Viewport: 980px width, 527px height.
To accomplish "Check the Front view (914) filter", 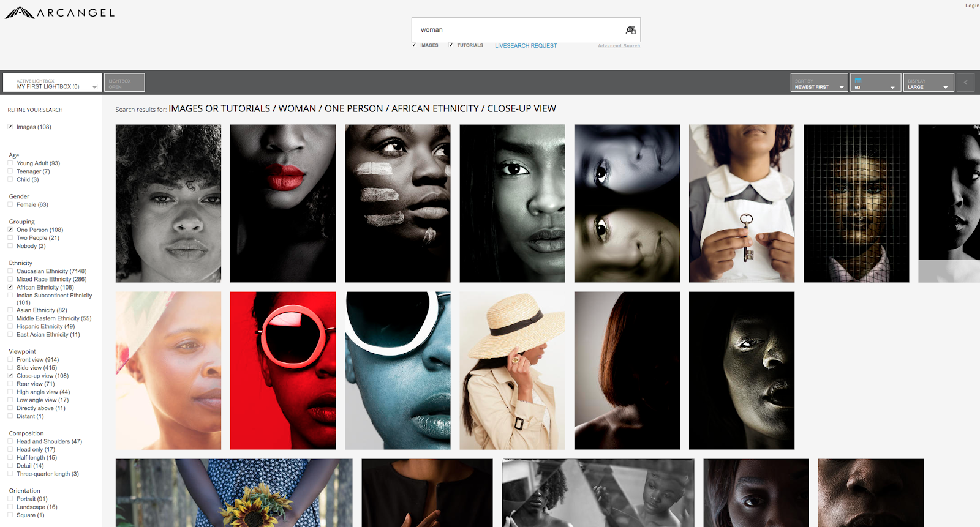I will (x=10, y=360).
